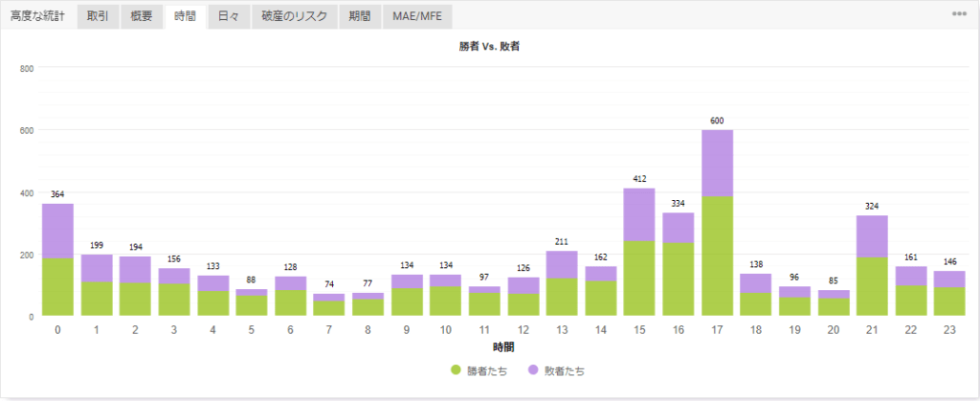Click the green 勝者たち legend dot
Screen dimensions: 980x401
pos(457,370)
